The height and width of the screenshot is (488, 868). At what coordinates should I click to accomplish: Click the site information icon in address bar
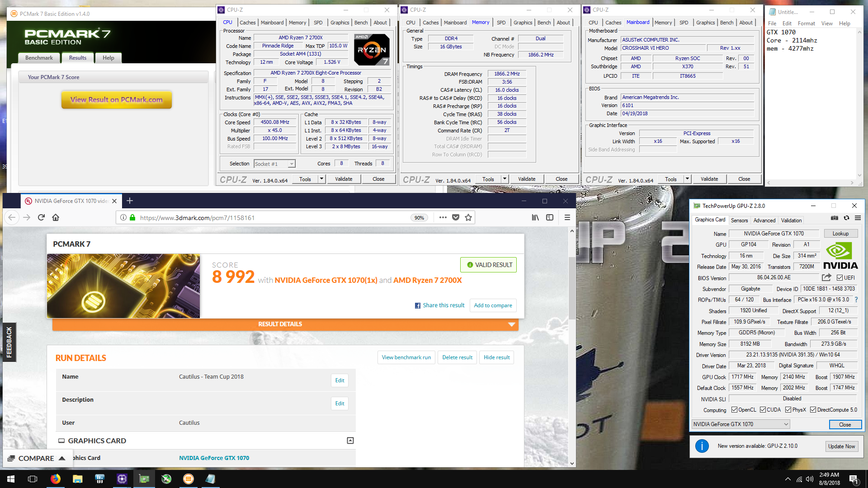tap(123, 217)
